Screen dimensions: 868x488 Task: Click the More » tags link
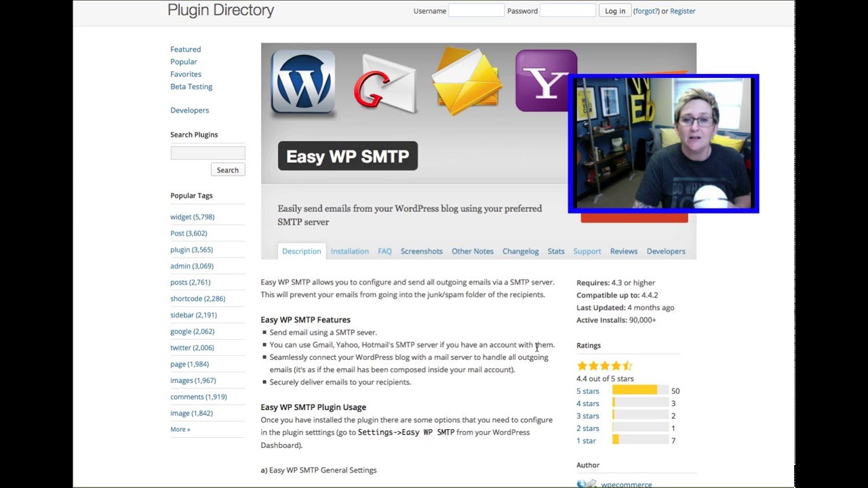(x=180, y=429)
